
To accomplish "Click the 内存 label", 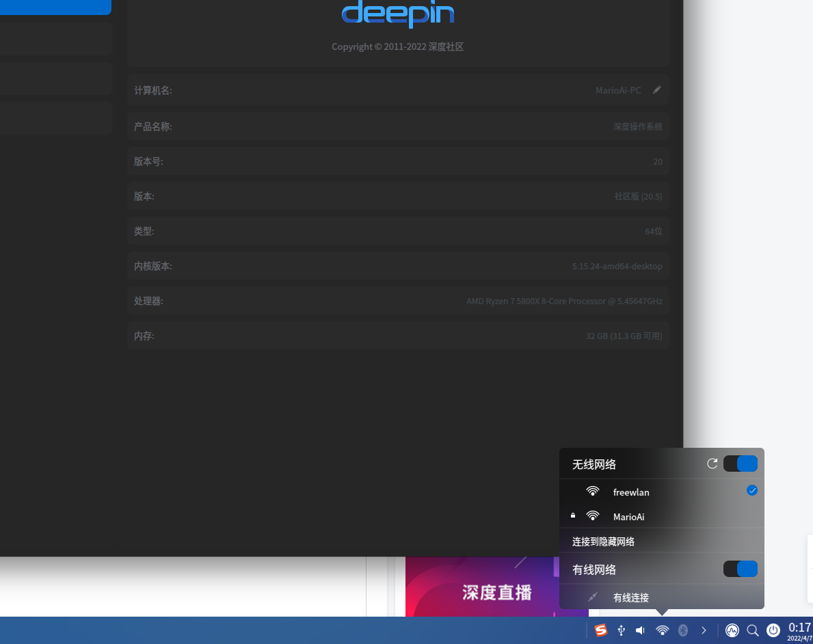I will (144, 336).
